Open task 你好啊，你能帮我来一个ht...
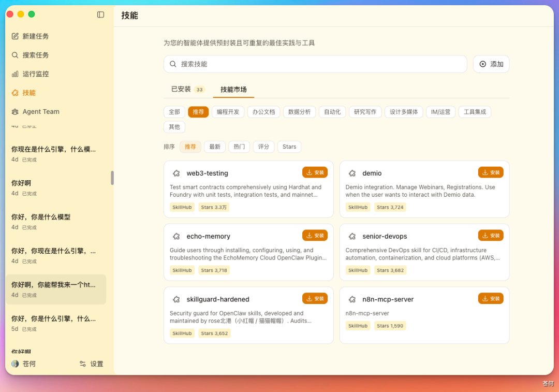The width and height of the screenshot is (559, 392). 56,289
